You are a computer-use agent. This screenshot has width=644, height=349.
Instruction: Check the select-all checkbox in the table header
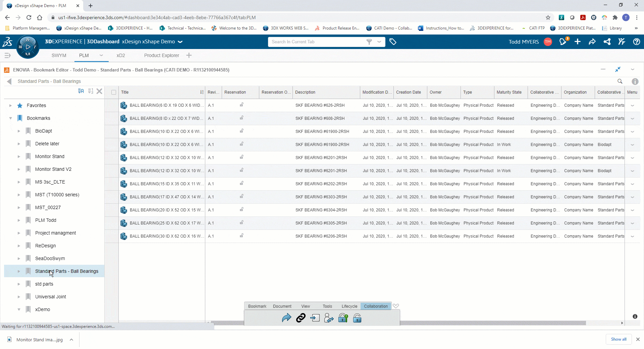[x=114, y=92]
